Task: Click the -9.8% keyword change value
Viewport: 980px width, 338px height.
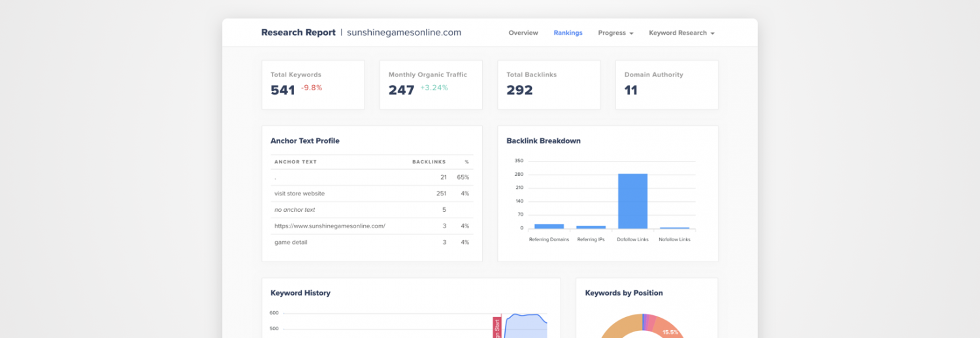Action: pos(312,88)
